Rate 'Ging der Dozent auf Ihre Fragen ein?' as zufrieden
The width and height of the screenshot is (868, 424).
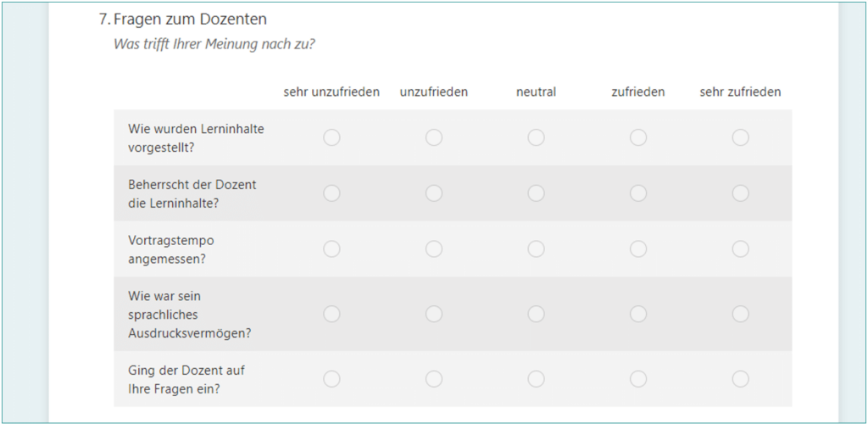tap(638, 379)
